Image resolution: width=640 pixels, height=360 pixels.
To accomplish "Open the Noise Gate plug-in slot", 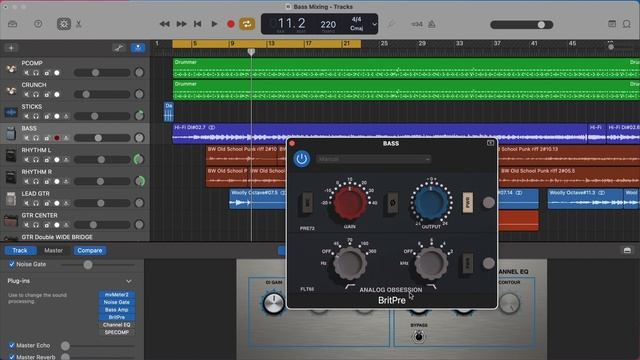I will (x=117, y=302).
